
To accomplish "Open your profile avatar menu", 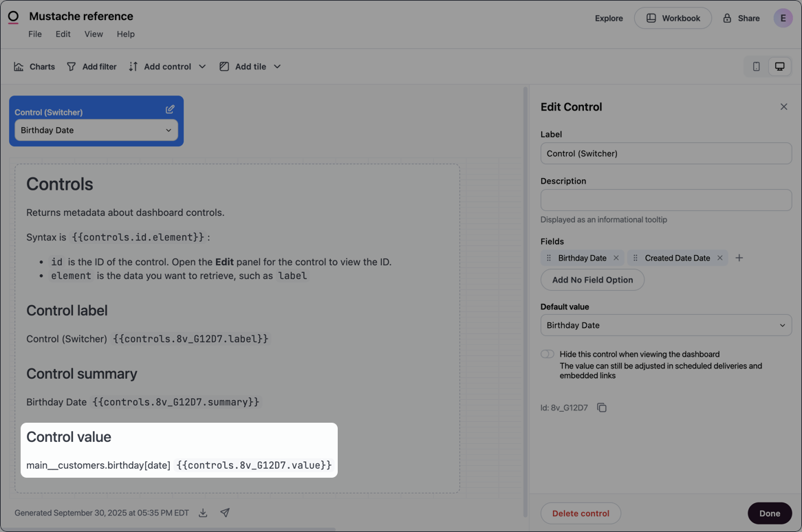I will [x=783, y=18].
